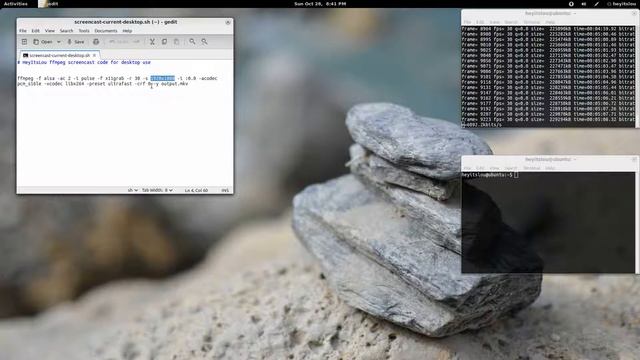Image resolution: width=640 pixels, height=360 pixels.
Task: Close the gedit window
Action: (228, 22)
